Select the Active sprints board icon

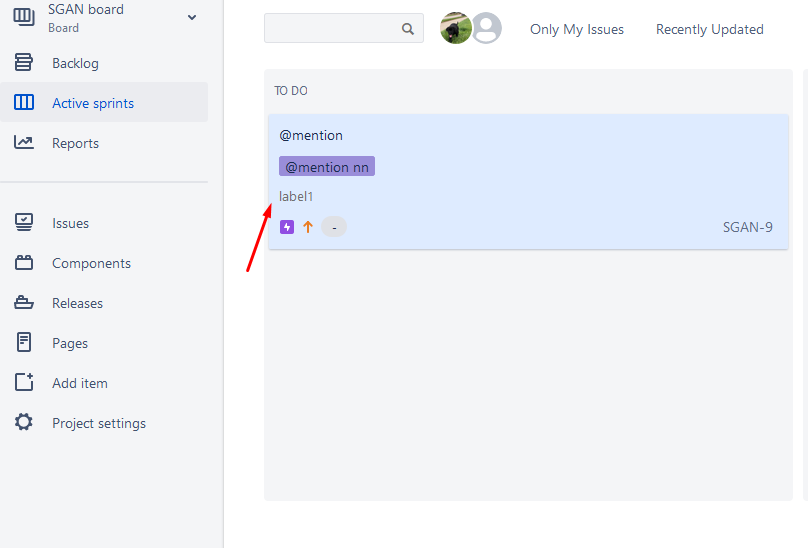tap(24, 102)
